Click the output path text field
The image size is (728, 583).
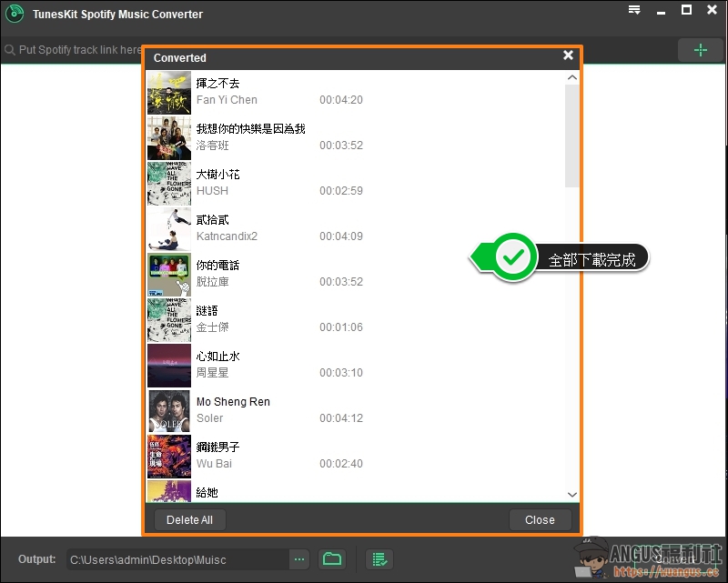pyautogui.click(x=177, y=558)
